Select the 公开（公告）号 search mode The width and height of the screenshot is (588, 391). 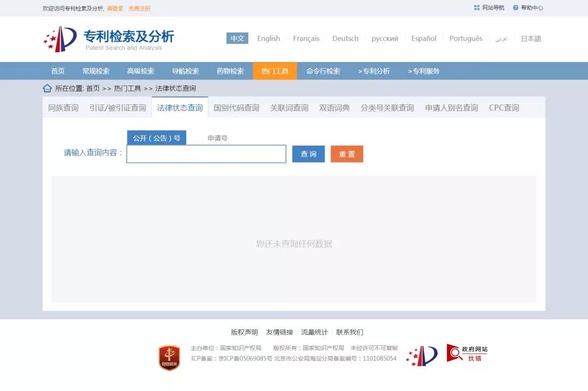click(x=156, y=138)
